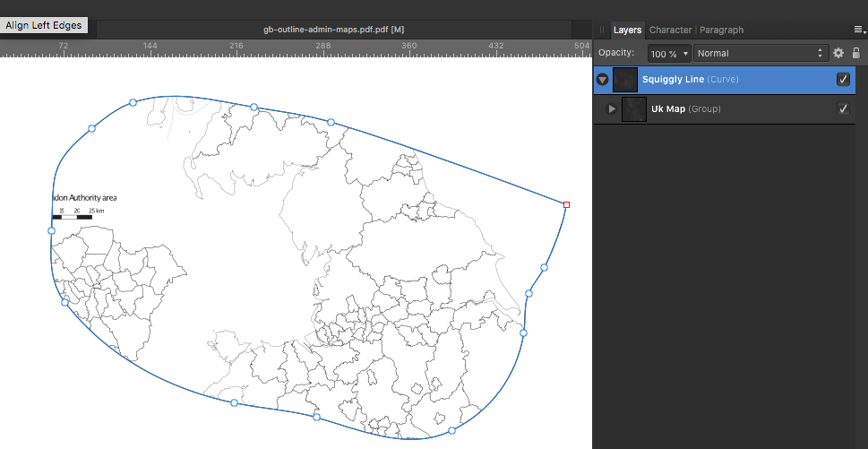Open the Layers panel preferences menu icon
Image resolution: width=868 pixels, height=449 pixels.
pos(859,30)
